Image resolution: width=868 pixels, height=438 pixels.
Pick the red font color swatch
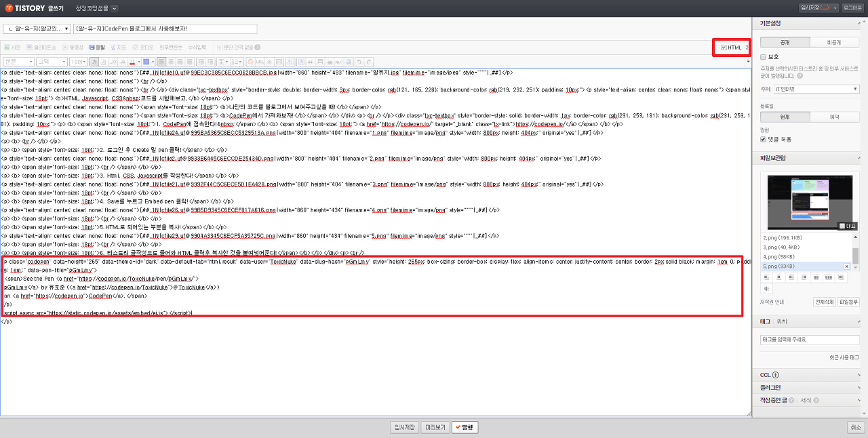point(132,62)
